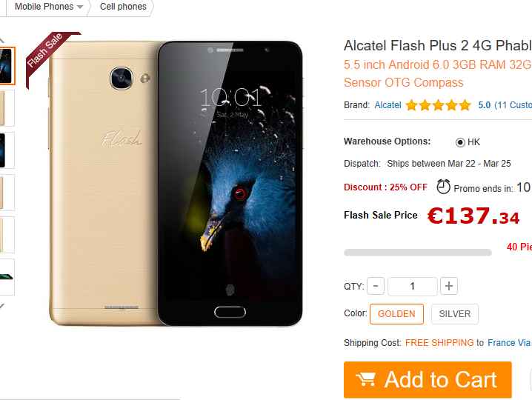Click the five-star rating icons

tap(439, 105)
